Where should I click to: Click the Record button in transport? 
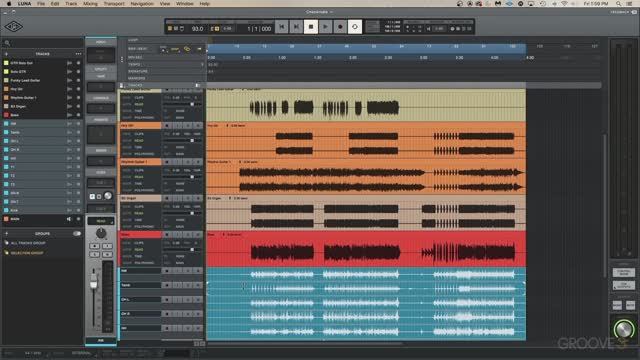(x=340, y=27)
